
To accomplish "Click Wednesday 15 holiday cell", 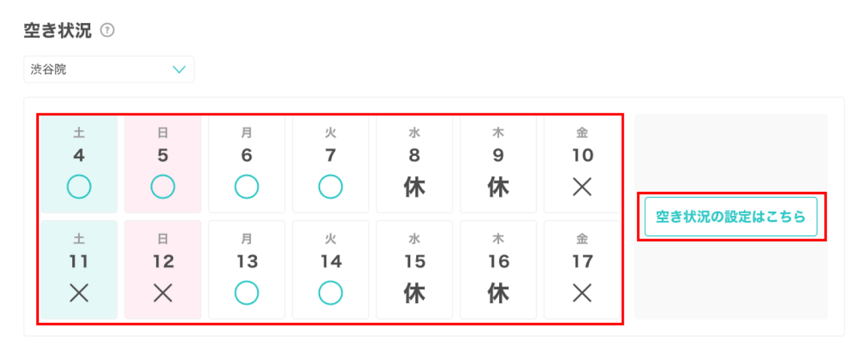I will coord(414,270).
